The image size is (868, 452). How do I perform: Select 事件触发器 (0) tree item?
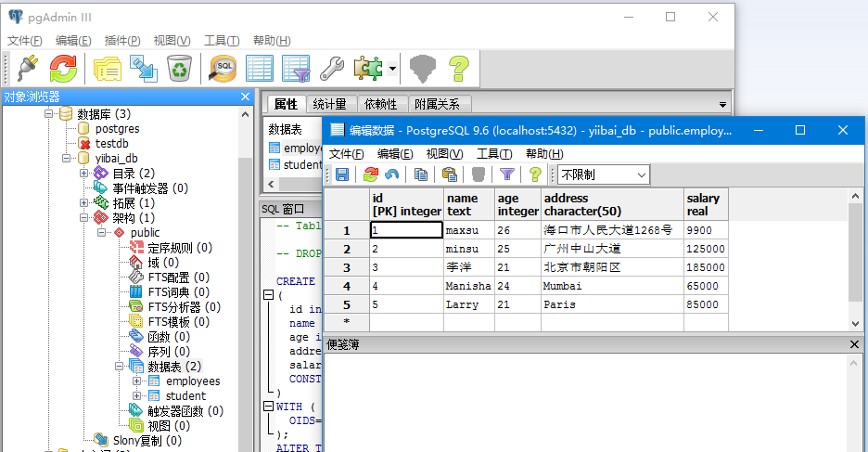tap(150, 188)
